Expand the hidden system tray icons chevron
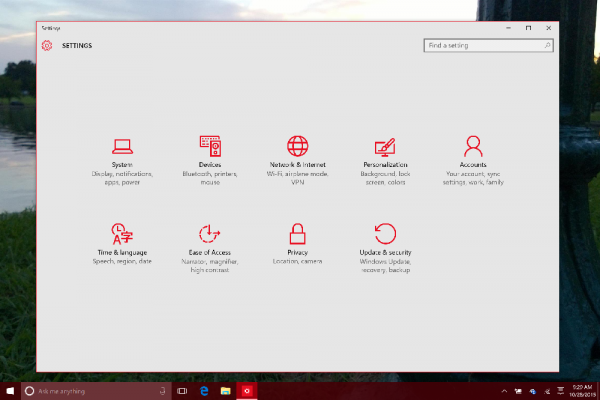Viewport: 600px width, 400px height. click(504, 391)
